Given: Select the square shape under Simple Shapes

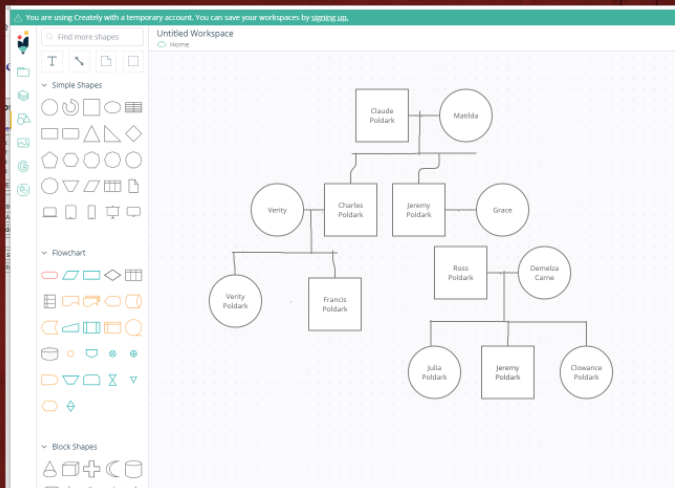Looking at the screenshot, I should pyautogui.click(x=91, y=107).
